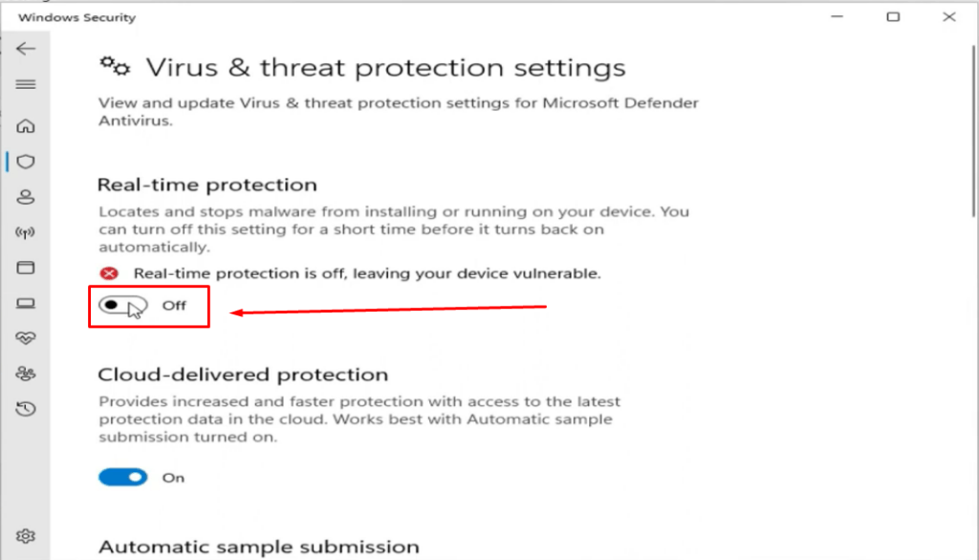Open Account protection person icon
The height and width of the screenshot is (560, 979).
[x=26, y=197]
